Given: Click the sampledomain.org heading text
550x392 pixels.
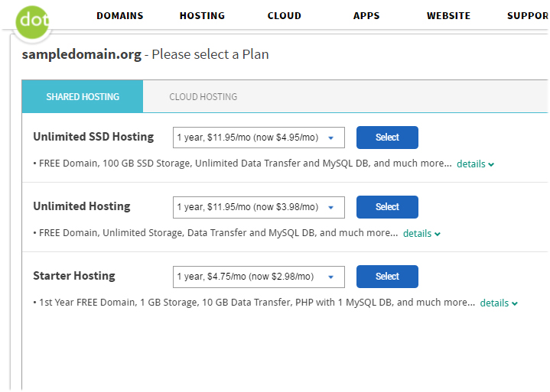Looking at the screenshot, I should tap(81, 54).
